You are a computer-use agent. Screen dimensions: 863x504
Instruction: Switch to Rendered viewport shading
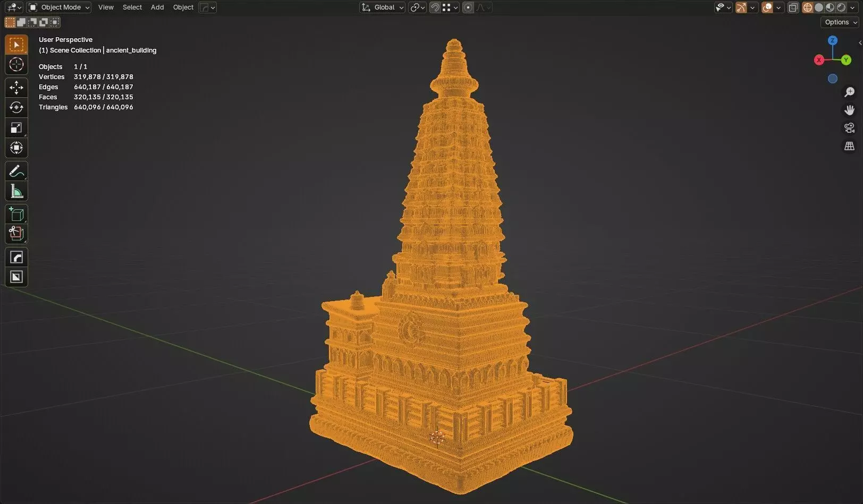click(841, 7)
